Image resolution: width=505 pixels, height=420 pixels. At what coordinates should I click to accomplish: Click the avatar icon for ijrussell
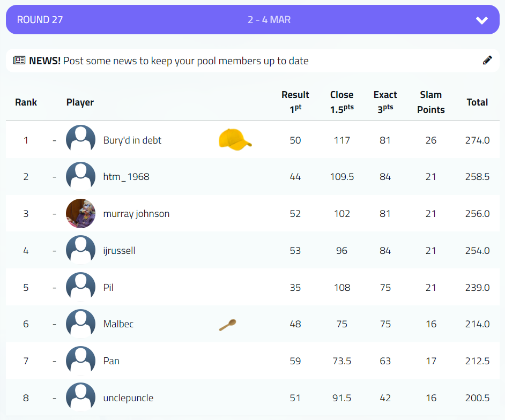pos(81,250)
